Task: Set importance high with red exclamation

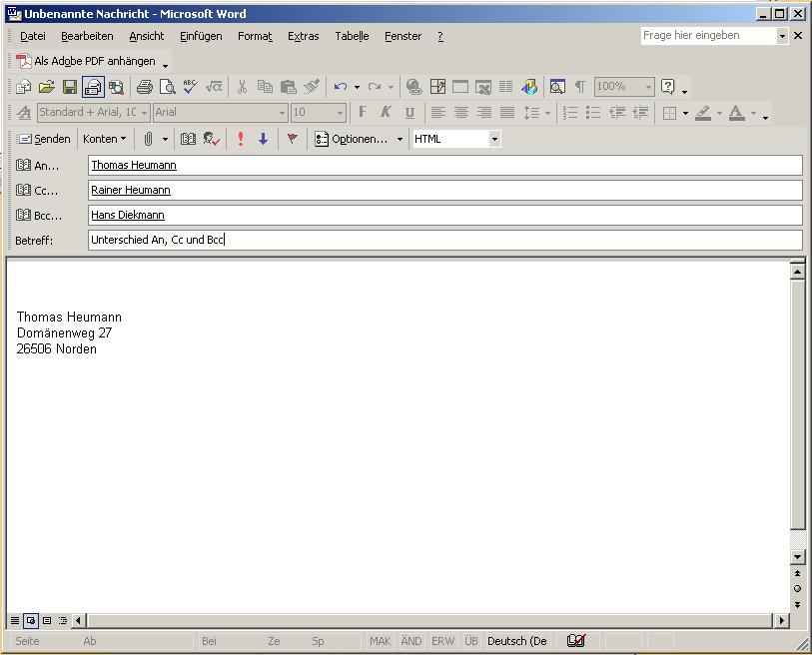Action: [241, 139]
